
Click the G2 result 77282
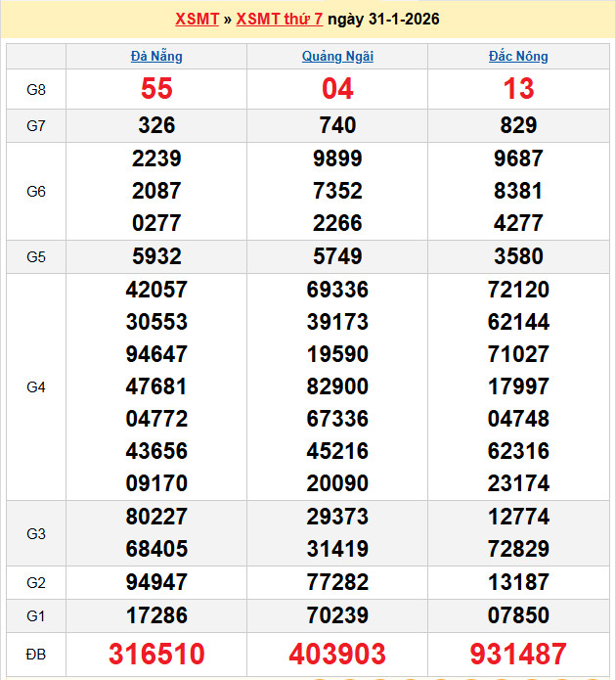click(337, 583)
